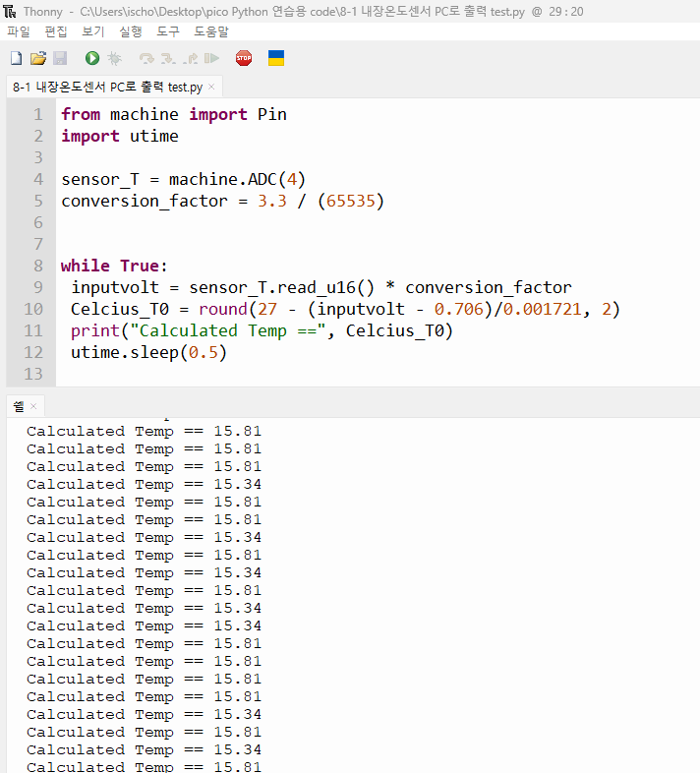This screenshot has width=700, height=773.
Task: Click the Celcius_T0 round calculation line
Action: 345,309
